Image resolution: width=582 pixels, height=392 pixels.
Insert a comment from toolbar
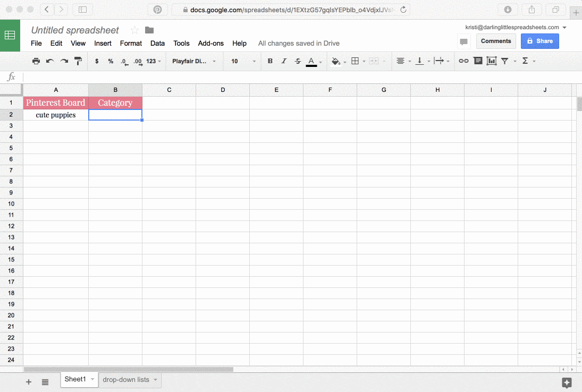click(478, 61)
